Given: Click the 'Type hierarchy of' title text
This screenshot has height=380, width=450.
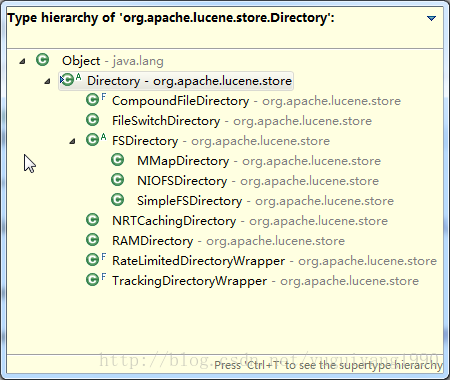Looking at the screenshot, I should point(171,18).
